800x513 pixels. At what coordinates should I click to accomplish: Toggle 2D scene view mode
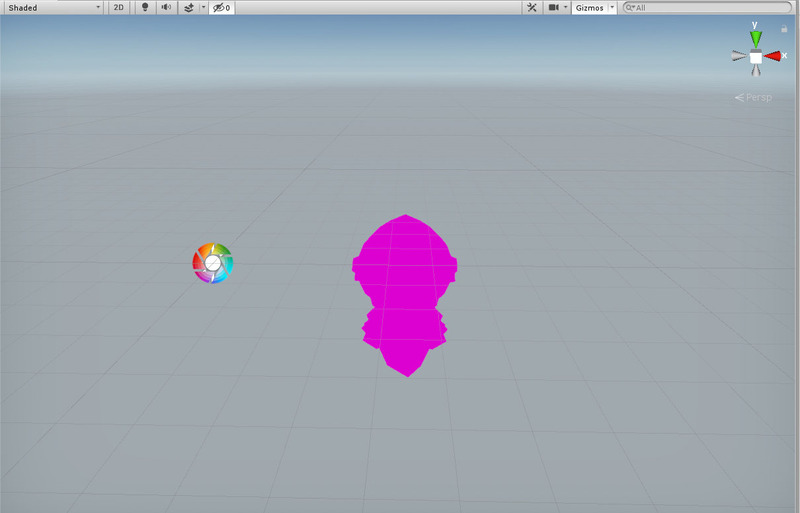click(118, 8)
